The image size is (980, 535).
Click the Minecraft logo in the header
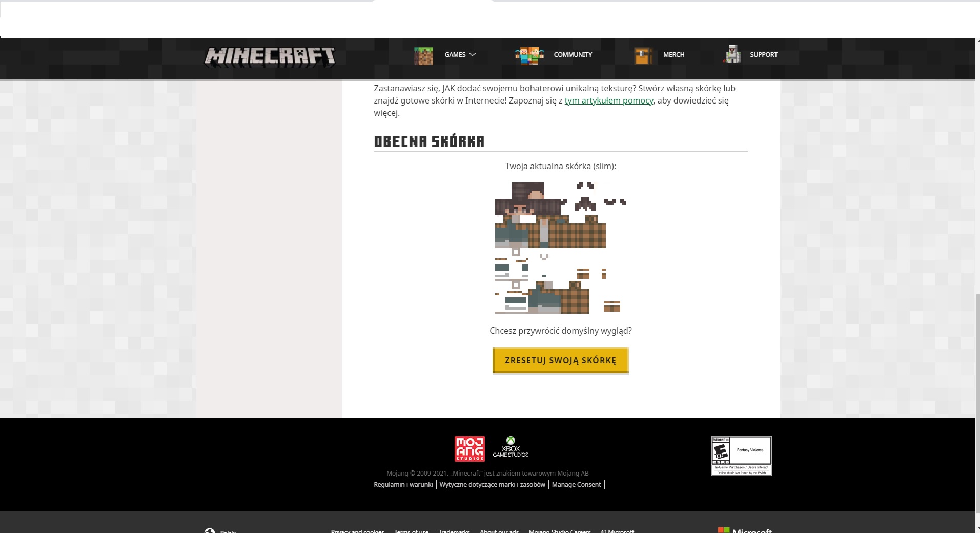(x=270, y=56)
